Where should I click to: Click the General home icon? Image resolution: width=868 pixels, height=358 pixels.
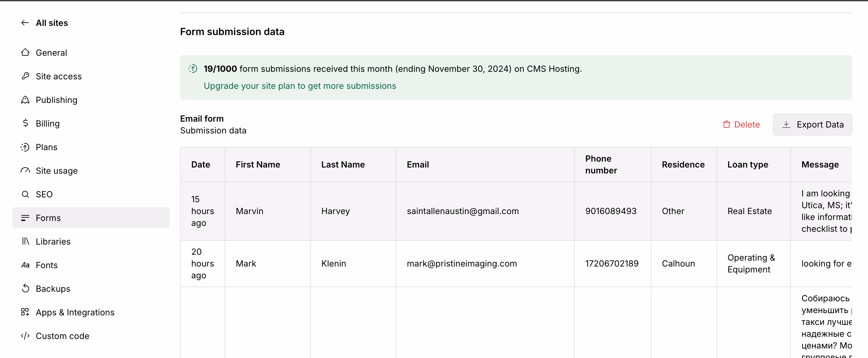(25, 52)
